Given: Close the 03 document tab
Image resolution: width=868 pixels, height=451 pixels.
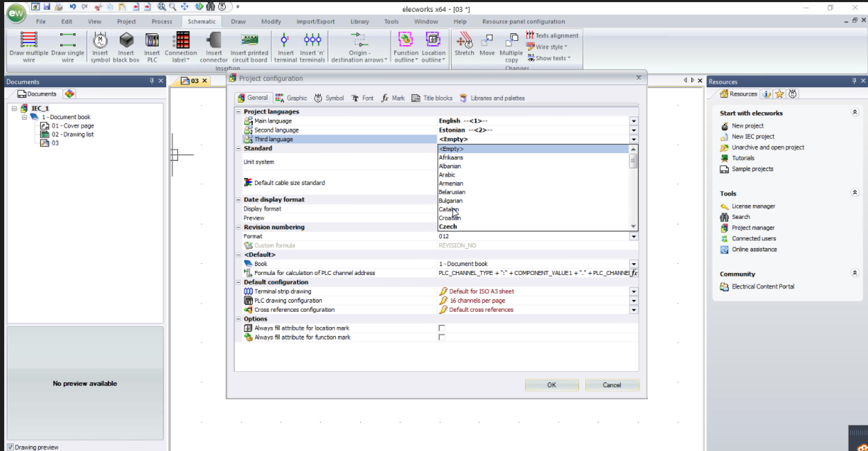Looking at the screenshot, I should [x=205, y=81].
